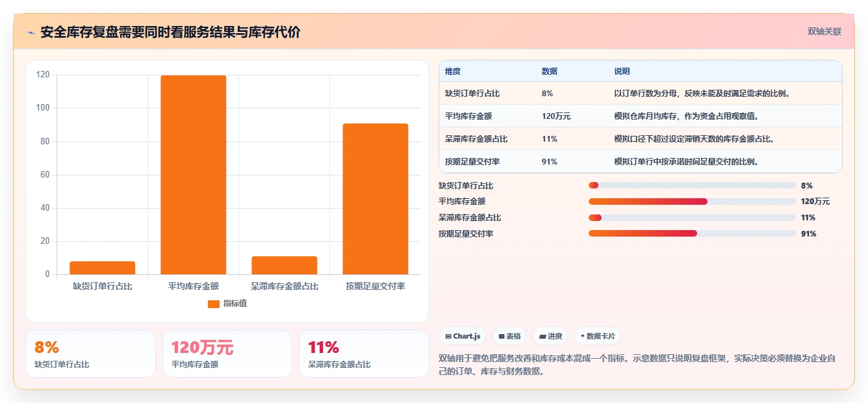The height and width of the screenshot is (403, 868).
Task: Open the 8% 缺货订单行占比 stat card
Action: 90,354
